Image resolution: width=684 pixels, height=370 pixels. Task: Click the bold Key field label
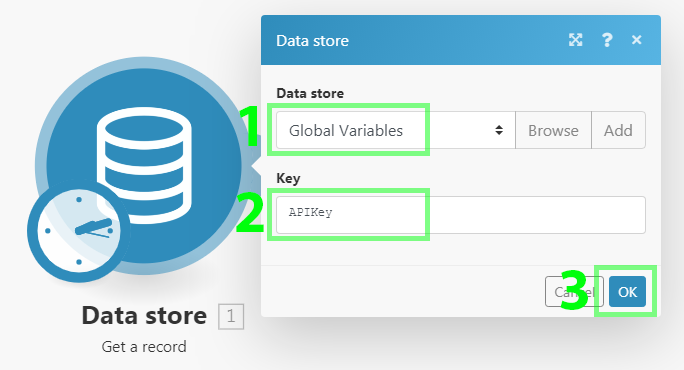click(288, 178)
